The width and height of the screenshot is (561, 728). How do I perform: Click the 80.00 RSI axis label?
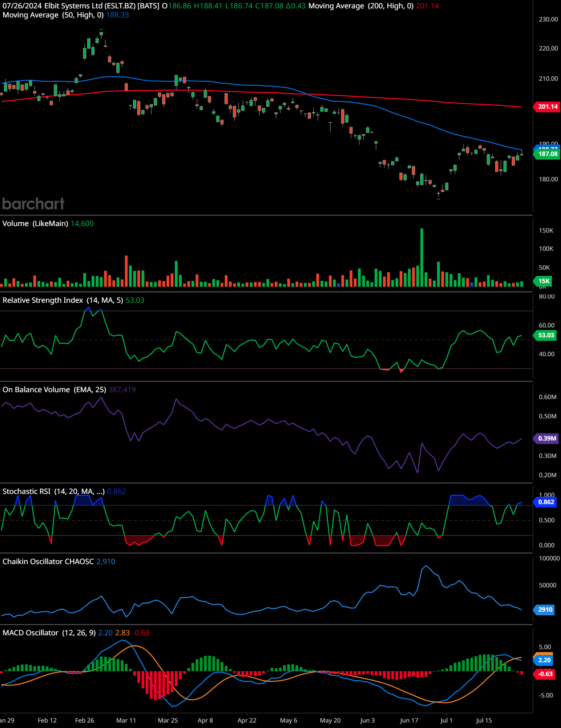pyautogui.click(x=546, y=296)
